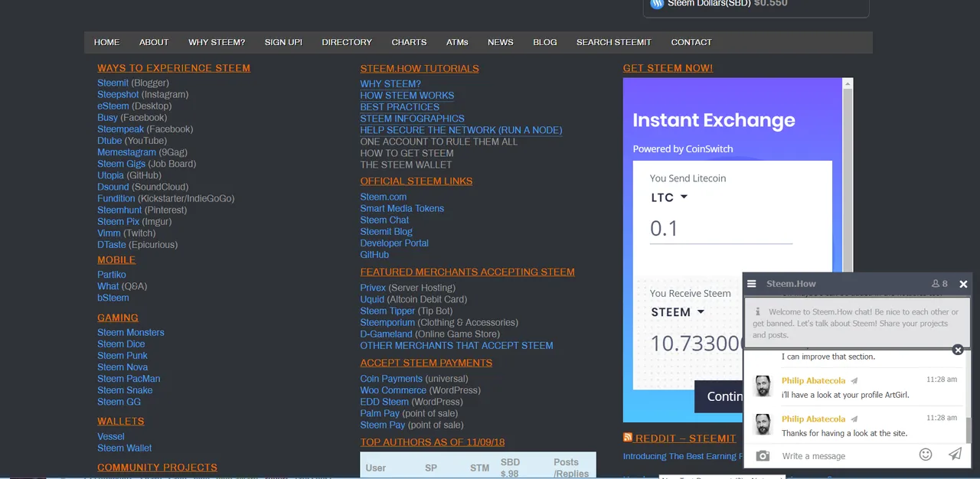This screenshot has width=980, height=479.
Task: Open the Partiko mobile link
Action: tap(112, 275)
